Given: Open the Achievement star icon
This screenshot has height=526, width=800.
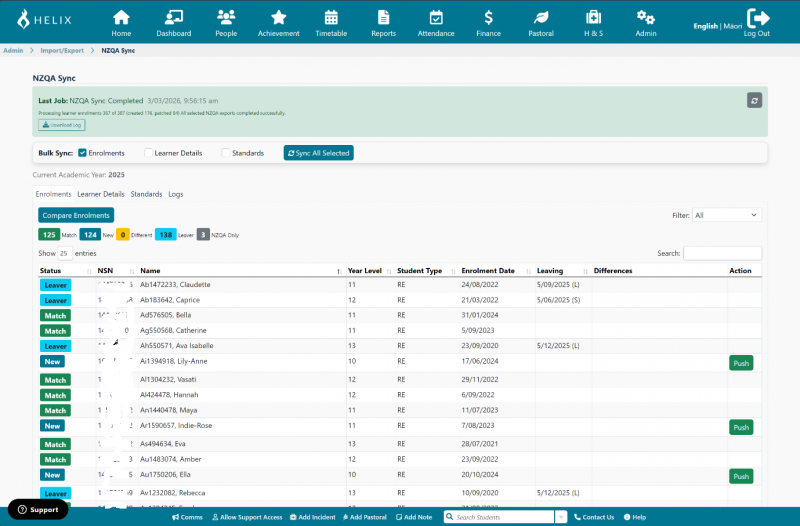Looking at the screenshot, I should (x=278, y=18).
